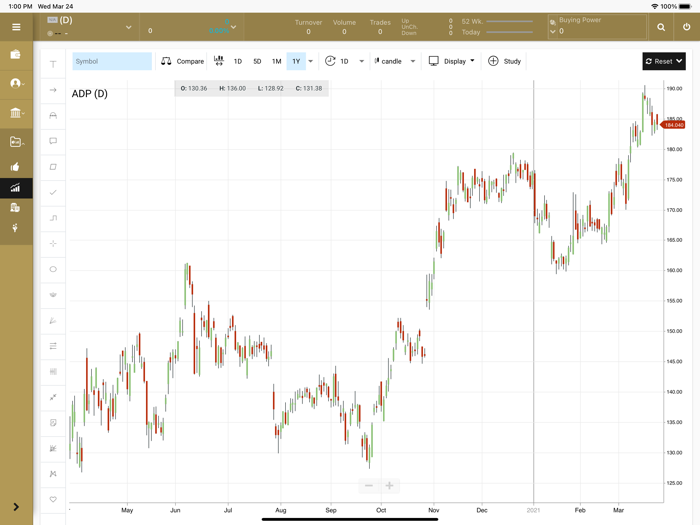Click the H: 136.00 OHLC value
This screenshot has height=525, width=700.
pos(233,88)
